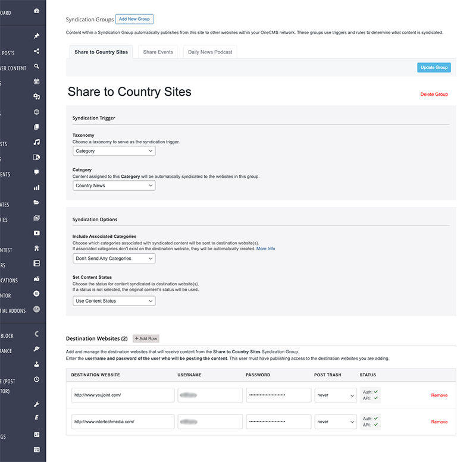476x462 pixels.
Task: Open the share icon next to Posts
Action: click(36, 51)
